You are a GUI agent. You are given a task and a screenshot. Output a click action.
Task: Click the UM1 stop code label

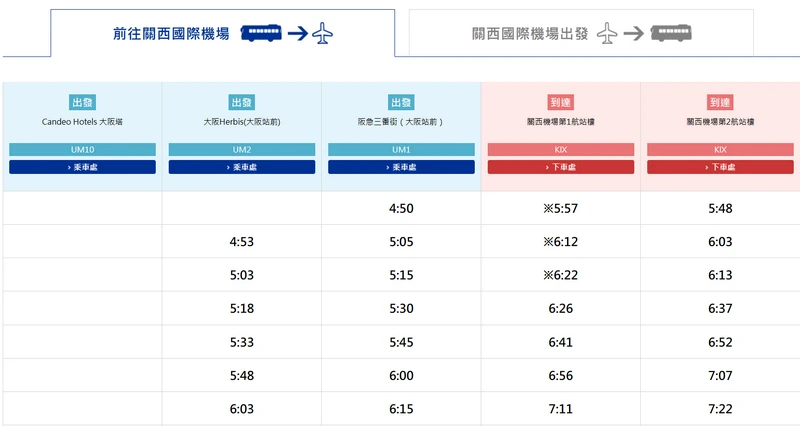pyautogui.click(x=402, y=149)
